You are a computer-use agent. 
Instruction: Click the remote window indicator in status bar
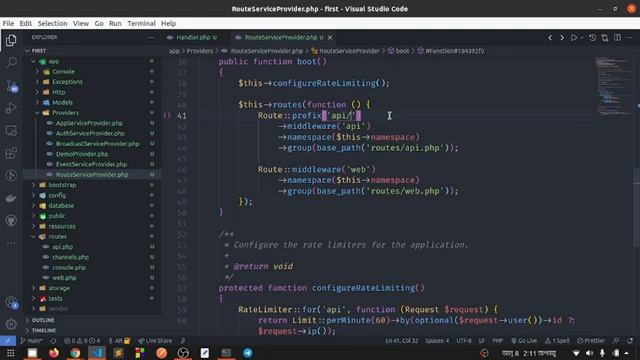(8, 340)
